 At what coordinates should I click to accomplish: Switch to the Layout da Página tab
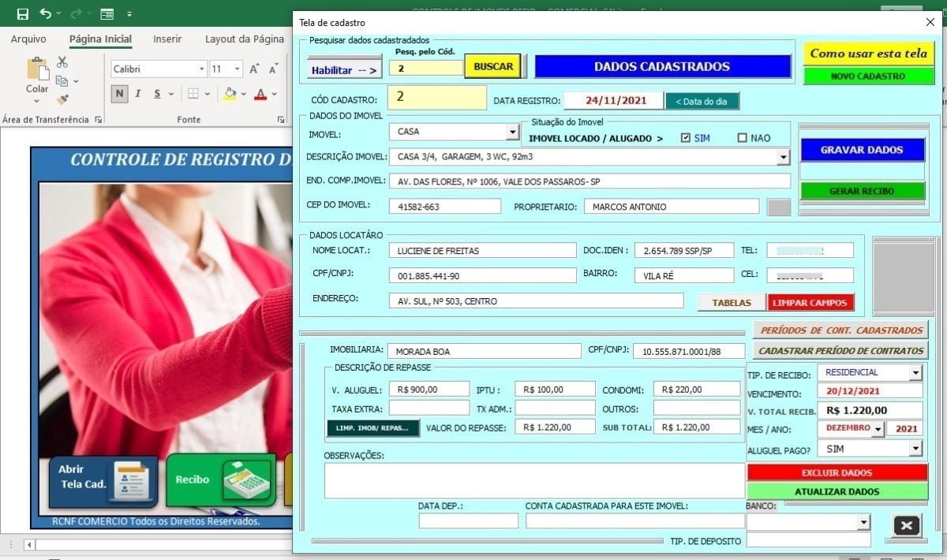coord(244,39)
